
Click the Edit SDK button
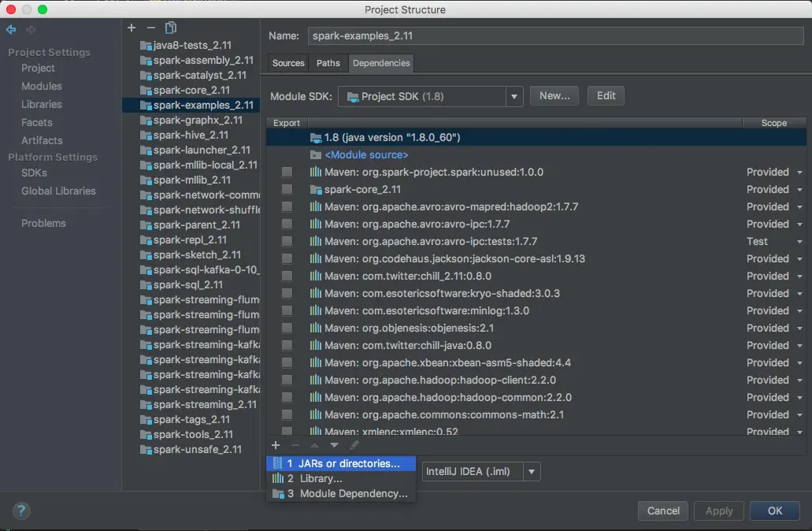tap(606, 96)
